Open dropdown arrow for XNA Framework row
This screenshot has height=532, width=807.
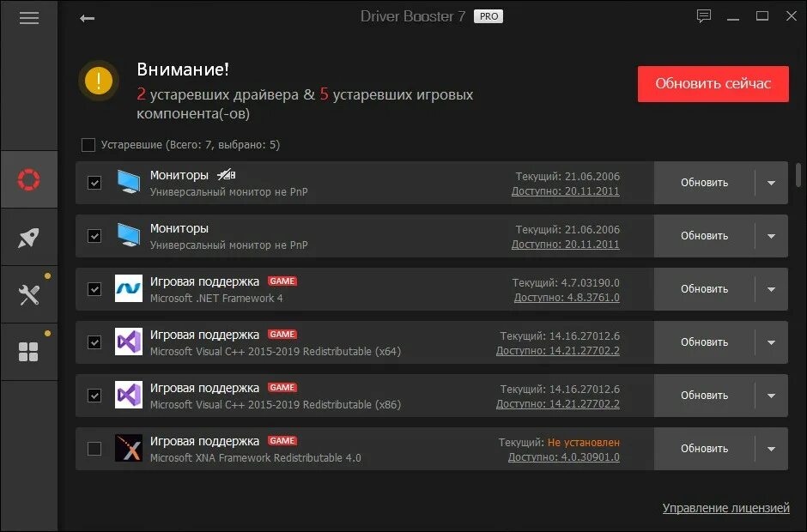[x=771, y=449]
